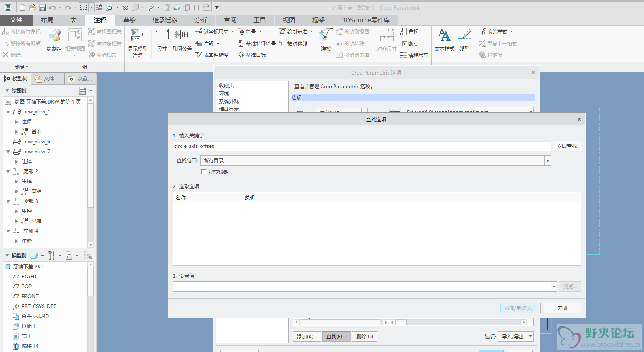
Task: Click the keyword field containing circle_axis_offset
Action: (362, 146)
